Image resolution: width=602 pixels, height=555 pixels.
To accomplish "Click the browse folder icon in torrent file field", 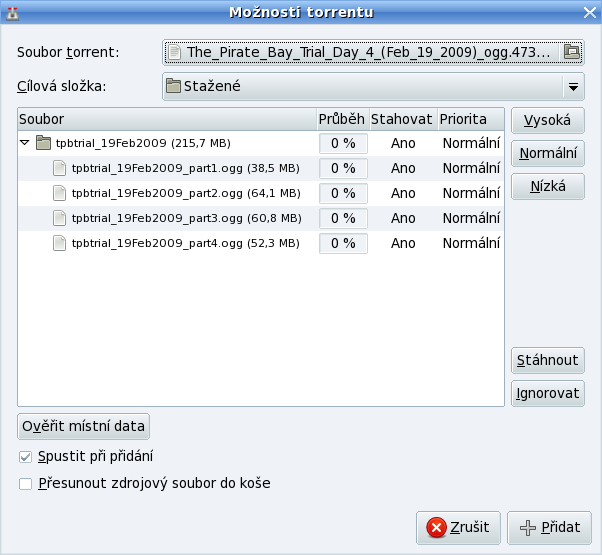I will [571, 52].
